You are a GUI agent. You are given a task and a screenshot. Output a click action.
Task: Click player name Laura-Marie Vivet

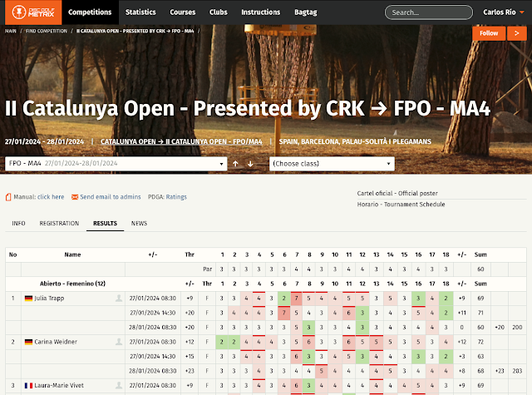(59, 386)
